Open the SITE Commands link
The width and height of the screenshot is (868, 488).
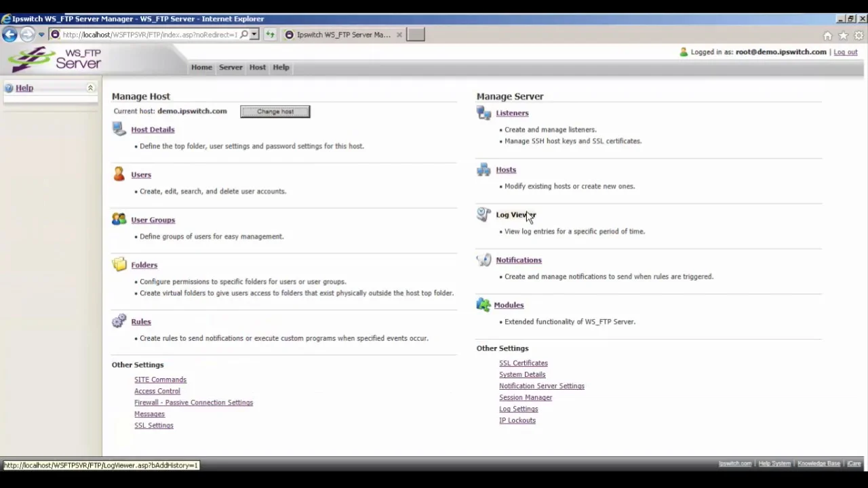pyautogui.click(x=160, y=380)
